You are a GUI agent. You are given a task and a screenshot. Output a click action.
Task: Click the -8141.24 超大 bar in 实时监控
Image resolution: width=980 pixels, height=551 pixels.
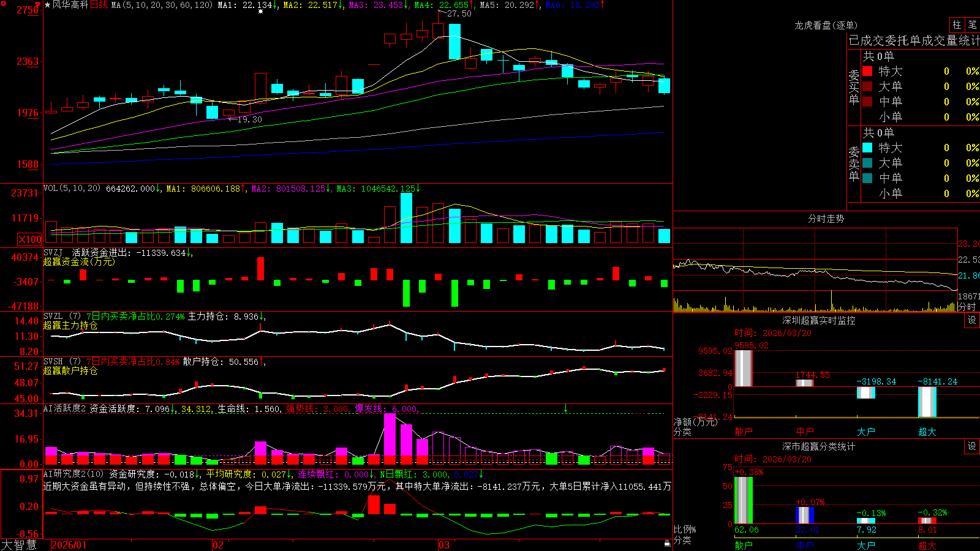927,402
